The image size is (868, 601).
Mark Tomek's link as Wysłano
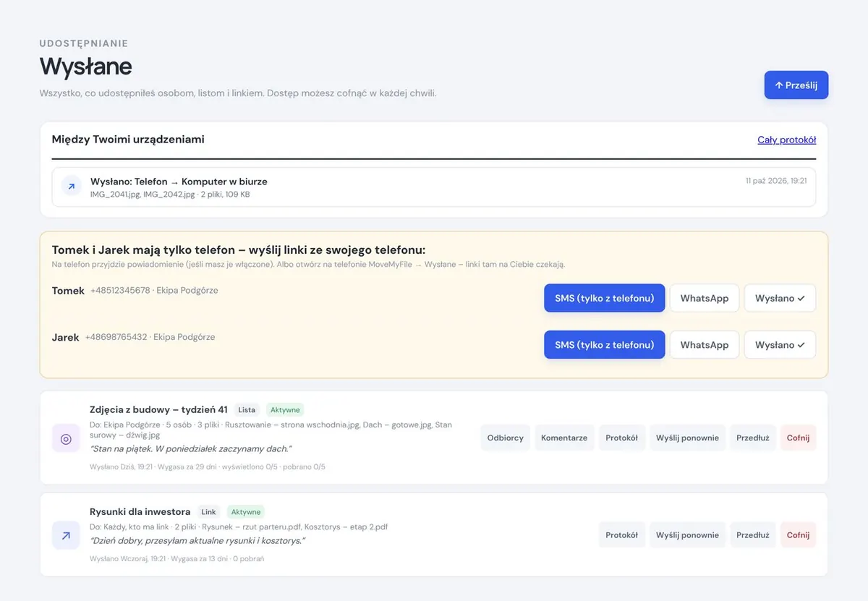point(780,298)
